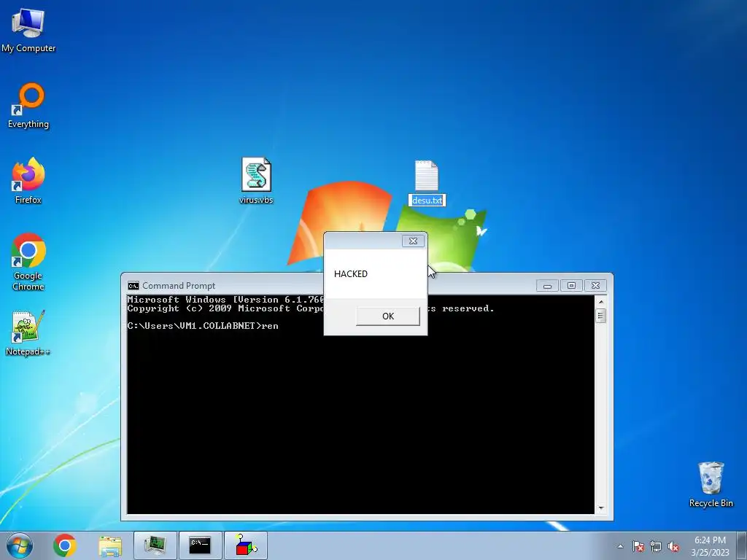Click the virus.vbs file name label

pos(256,200)
